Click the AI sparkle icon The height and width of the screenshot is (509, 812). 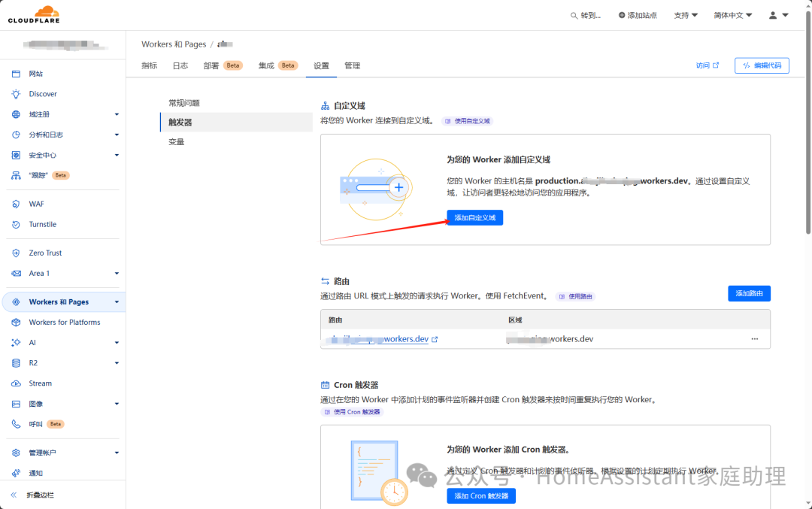[x=16, y=343]
